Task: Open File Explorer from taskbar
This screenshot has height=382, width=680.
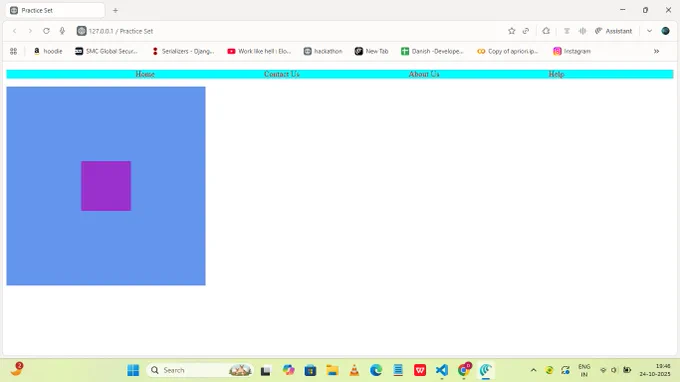Action: [332, 370]
